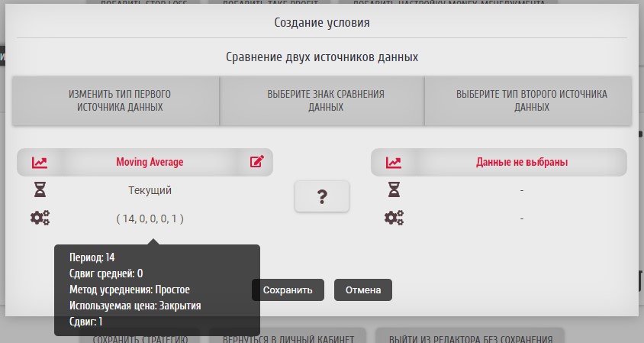Click the chart icon beside Данные не выбраны

point(393,162)
